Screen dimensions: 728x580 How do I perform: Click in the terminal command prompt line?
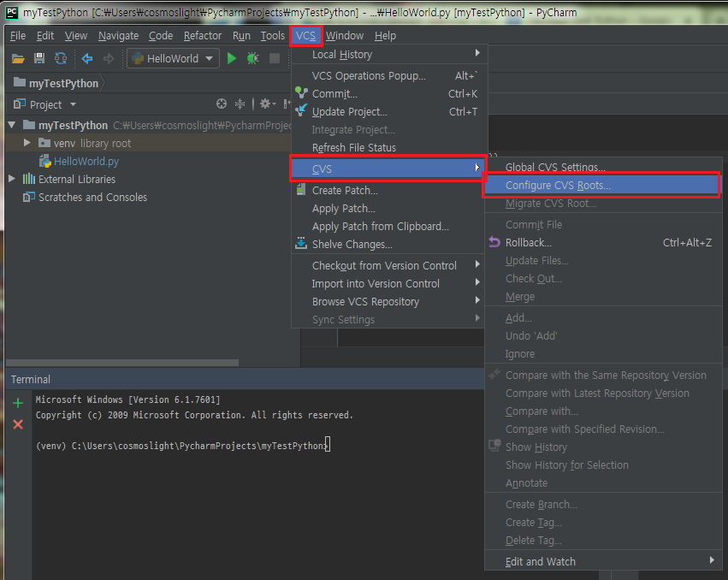[x=182, y=446]
